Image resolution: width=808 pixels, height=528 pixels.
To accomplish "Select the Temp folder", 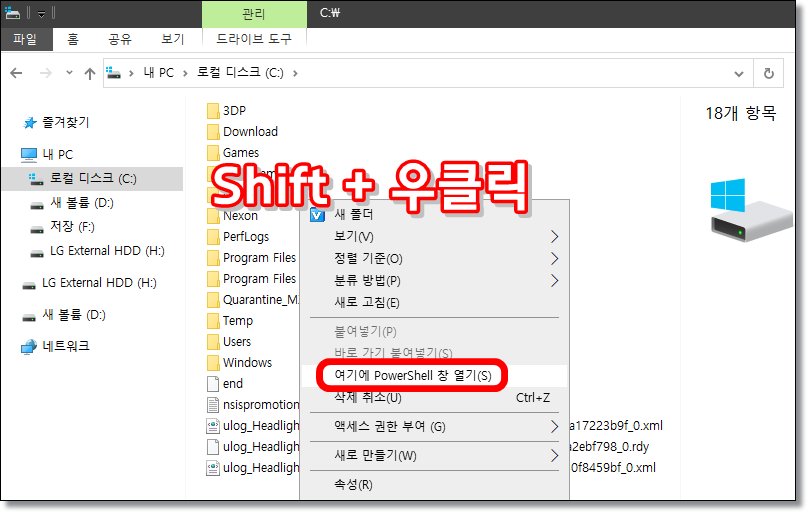I will click(x=238, y=321).
